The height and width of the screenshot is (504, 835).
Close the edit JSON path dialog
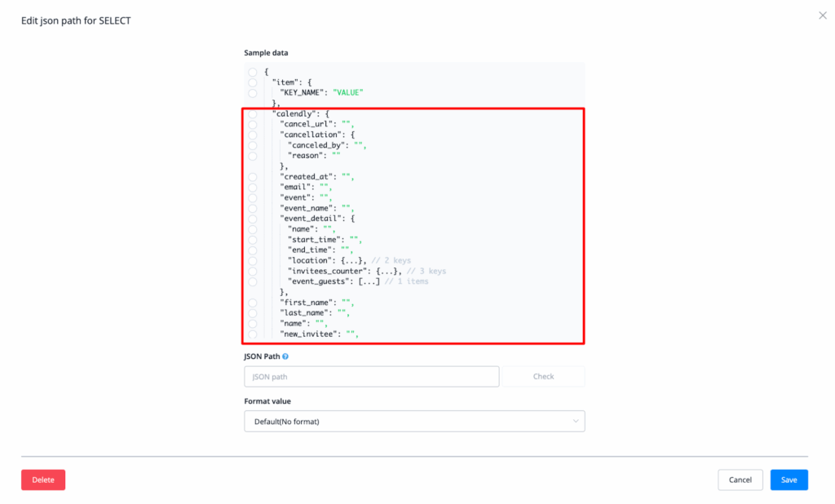click(x=822, y=15)
